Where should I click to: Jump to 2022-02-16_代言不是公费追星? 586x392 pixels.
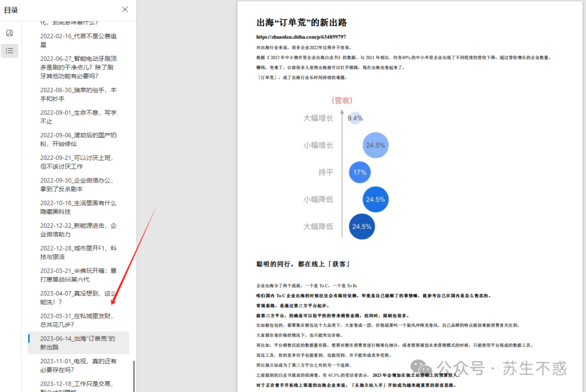[78, 40]
